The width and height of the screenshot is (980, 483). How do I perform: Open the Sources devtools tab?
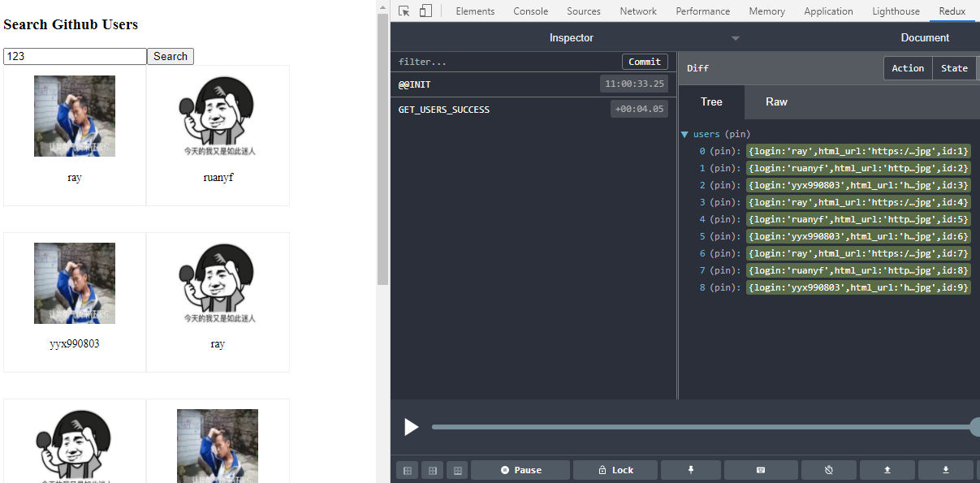point(584,11)
